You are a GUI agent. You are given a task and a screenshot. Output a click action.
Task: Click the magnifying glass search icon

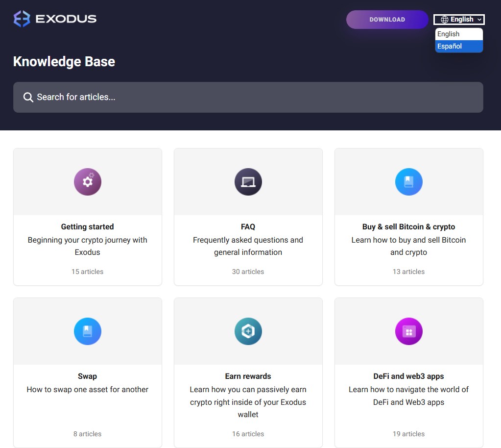[28, 97]
